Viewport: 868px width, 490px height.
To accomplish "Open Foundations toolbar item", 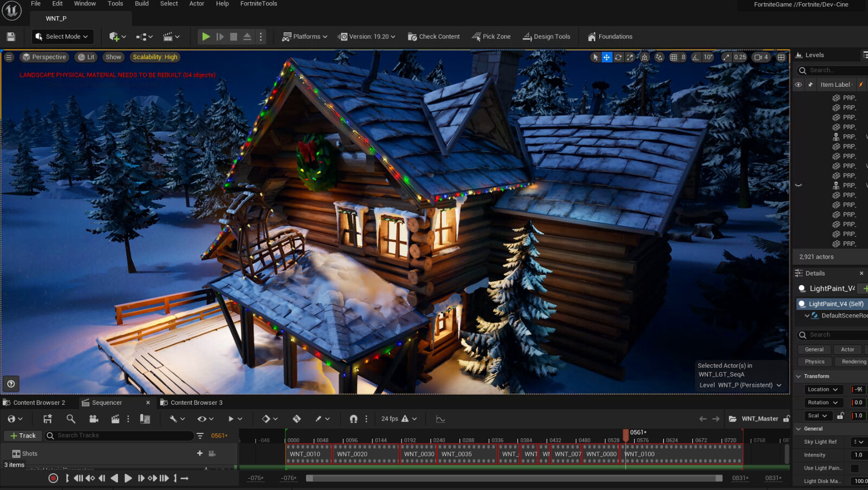I will coord(610,36).
